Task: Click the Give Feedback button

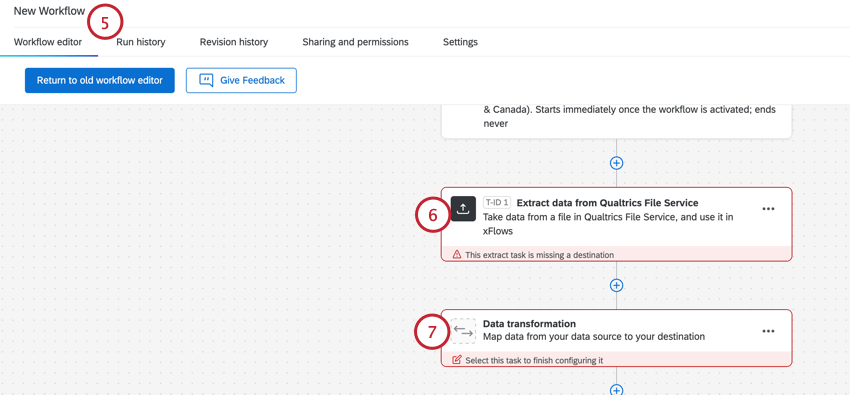Action: 241,80
